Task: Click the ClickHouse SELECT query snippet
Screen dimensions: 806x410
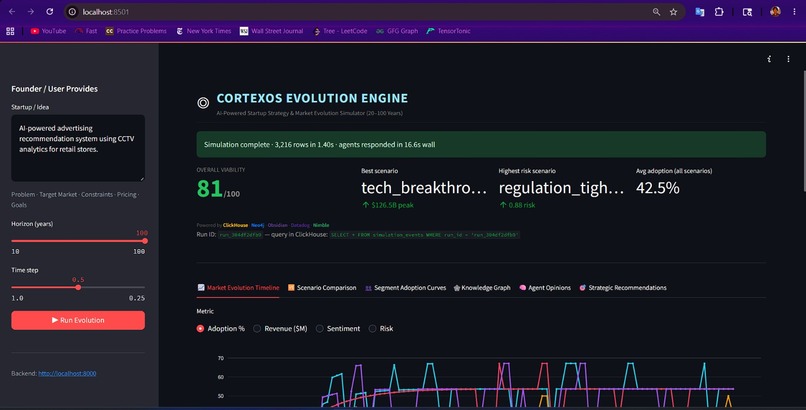Action: pos(424,235)
